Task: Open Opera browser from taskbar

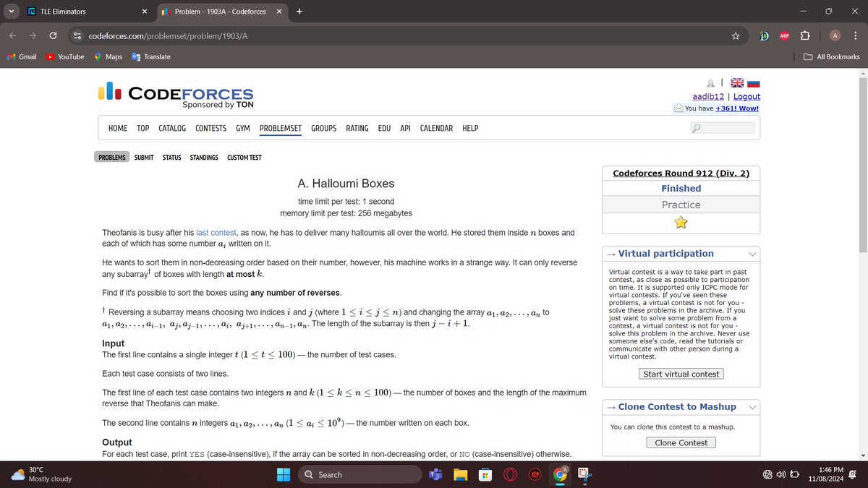Action: 510,474
